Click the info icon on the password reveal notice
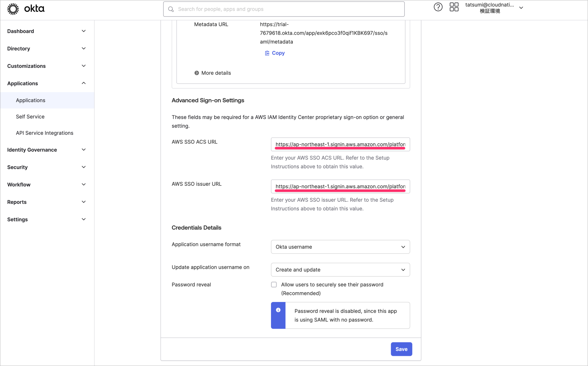The height and width of the screenshot is (366, 588). coord(278,310)
